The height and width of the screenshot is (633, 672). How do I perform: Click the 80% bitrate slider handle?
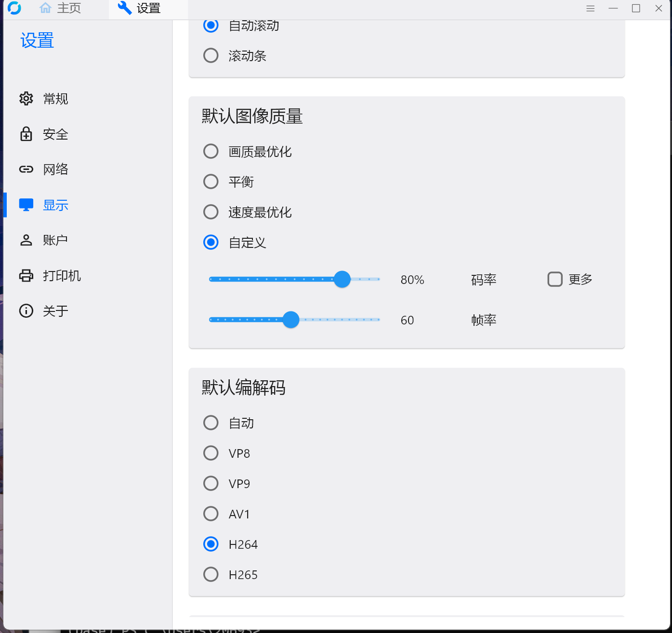point(342,279)
